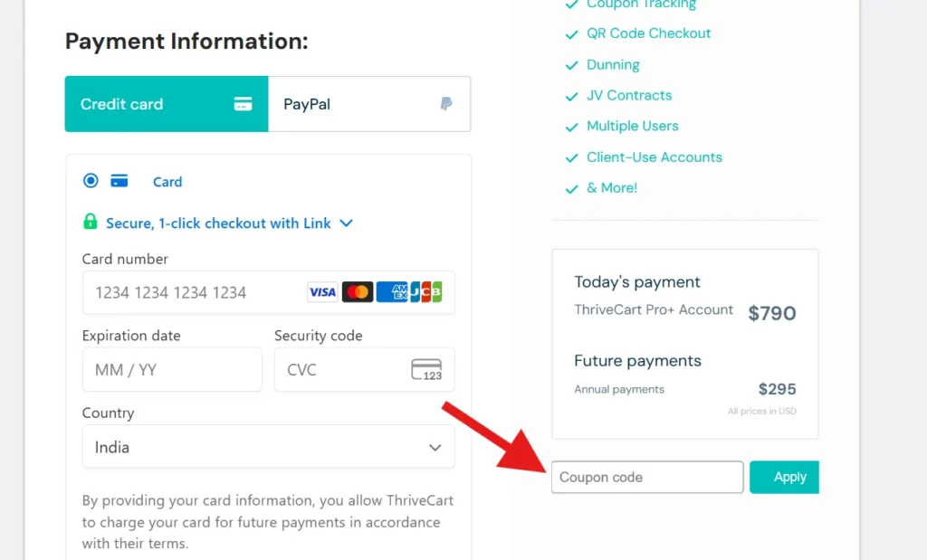Open the Country dropdown showing India
927x560 pixels.
pyautogui.click(x=268, y=446)
